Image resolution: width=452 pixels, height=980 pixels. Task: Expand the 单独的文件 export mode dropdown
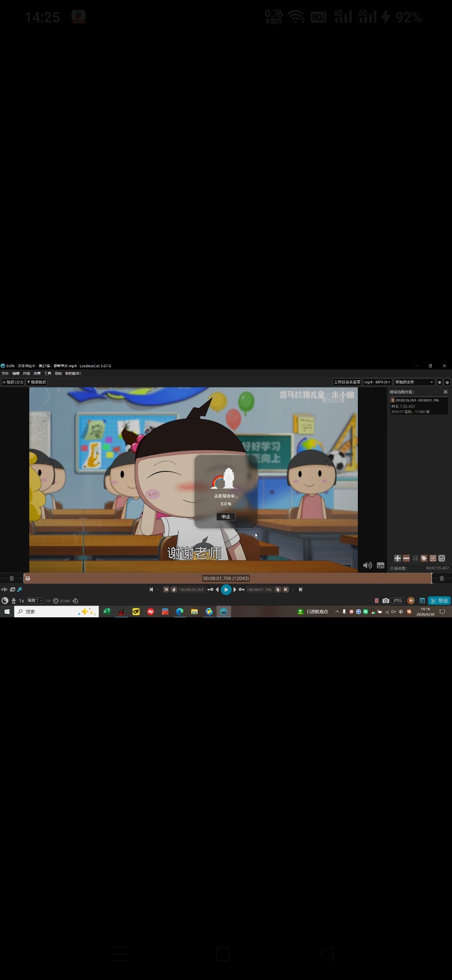[x=414, y=382]
